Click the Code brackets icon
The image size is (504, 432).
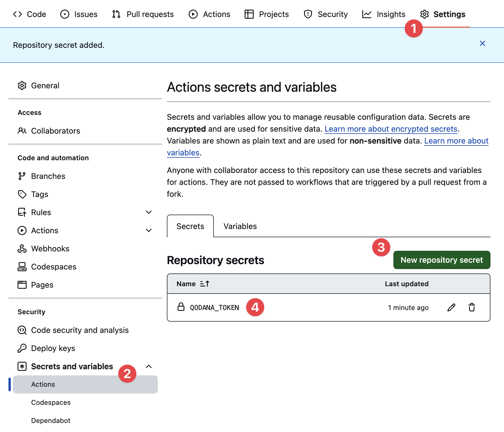click(18, 14)
